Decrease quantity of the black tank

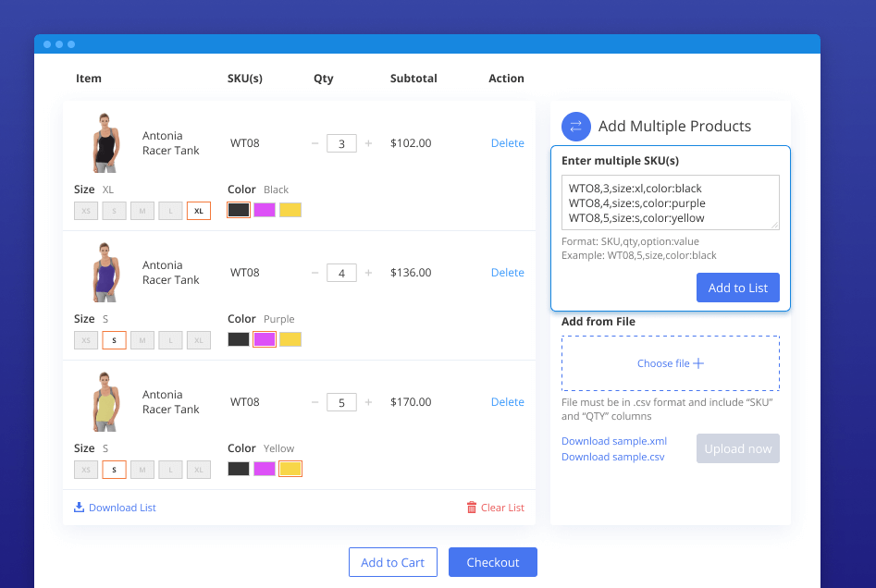(x=315, y=143)
